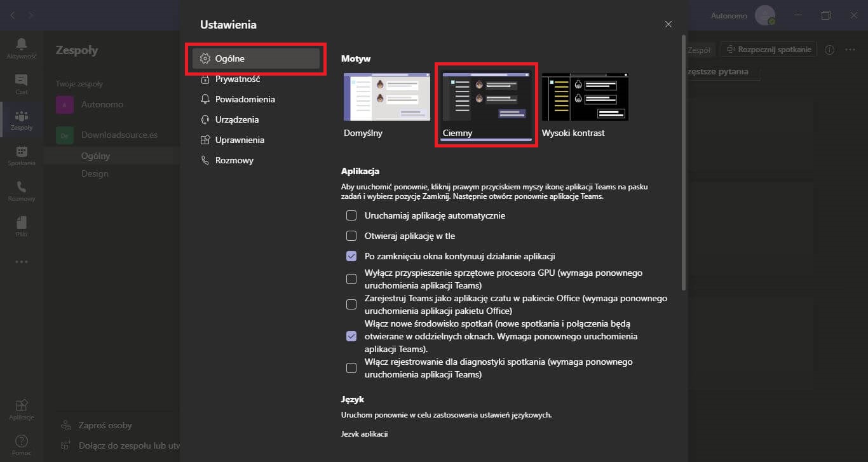Enable Uruchamiaj aplikację automatycznie checkbox
Screen dimensions: 868x462
click(x=351, y=215)
